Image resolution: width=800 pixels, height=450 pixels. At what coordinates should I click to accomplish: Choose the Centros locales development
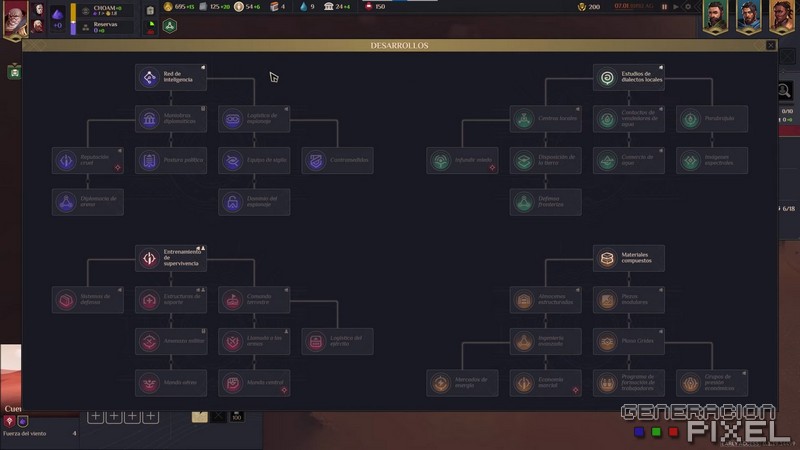coord(545,119)
